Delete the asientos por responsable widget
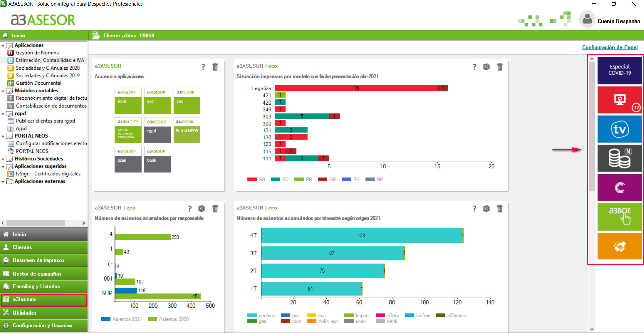This screenshot has width=644, height=333. (x=215, y=209)
